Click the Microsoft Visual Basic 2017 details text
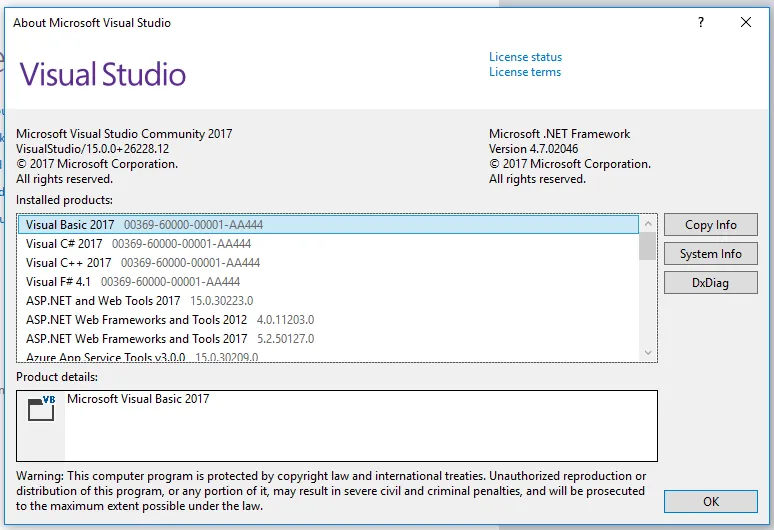774x530 pixels. tap(138, 399)
